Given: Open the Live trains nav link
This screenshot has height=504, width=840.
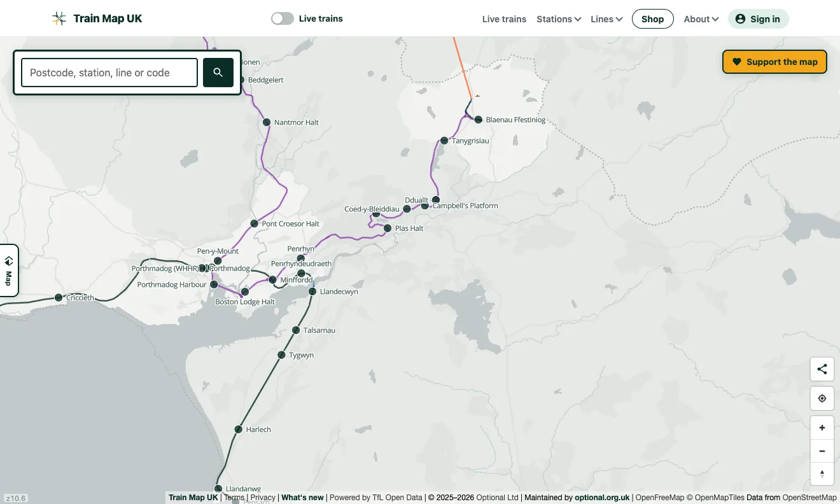Looking at the screenshot, I should (x=504, y=19).
